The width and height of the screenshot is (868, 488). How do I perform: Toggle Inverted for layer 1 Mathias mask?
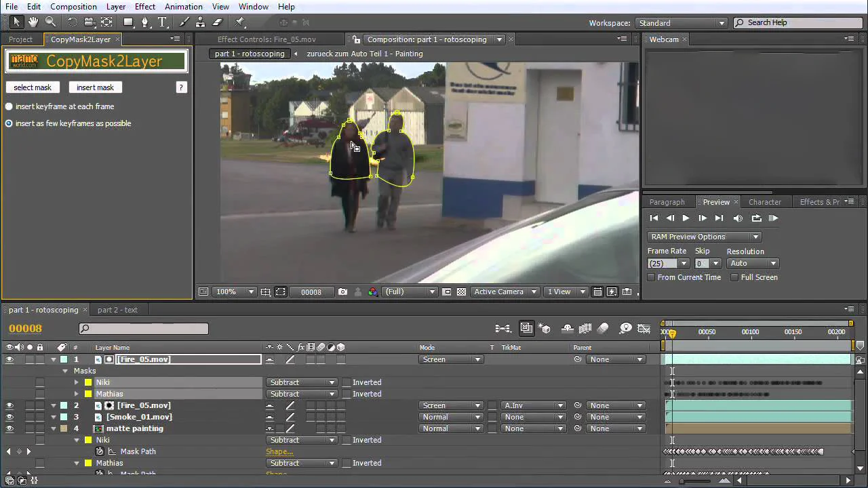(x=347, y=394)
